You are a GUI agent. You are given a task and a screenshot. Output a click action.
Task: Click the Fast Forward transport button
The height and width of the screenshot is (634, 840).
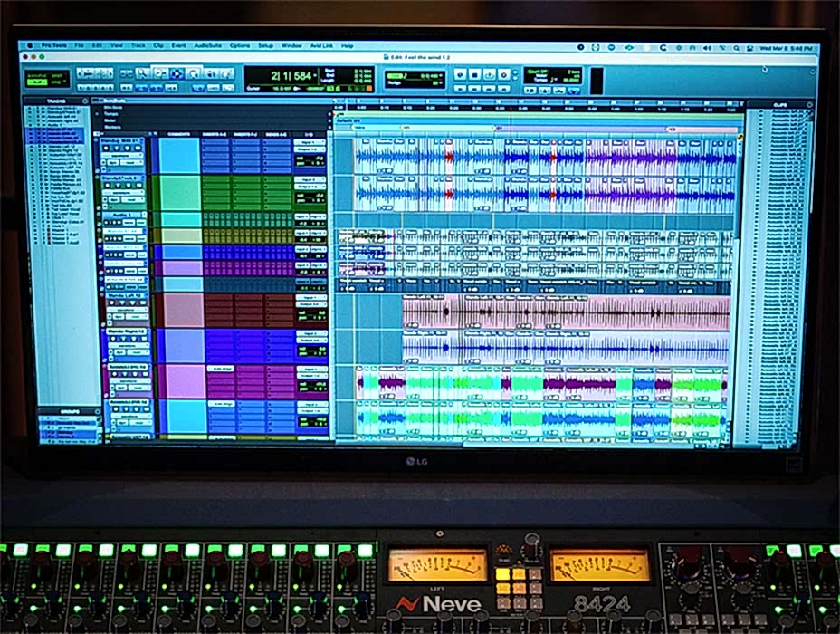pos(489,89)
